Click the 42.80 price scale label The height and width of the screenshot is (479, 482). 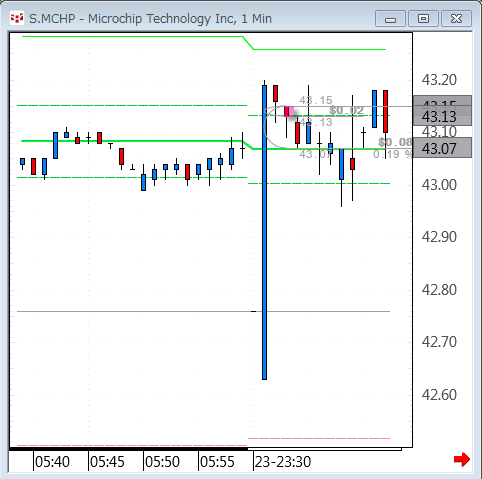(439, 290)
